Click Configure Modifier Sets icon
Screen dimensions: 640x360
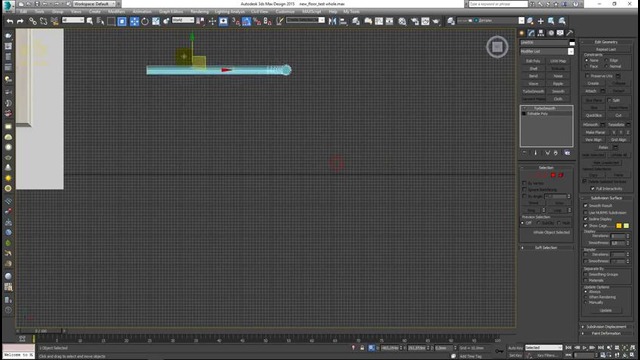(567, 153)
